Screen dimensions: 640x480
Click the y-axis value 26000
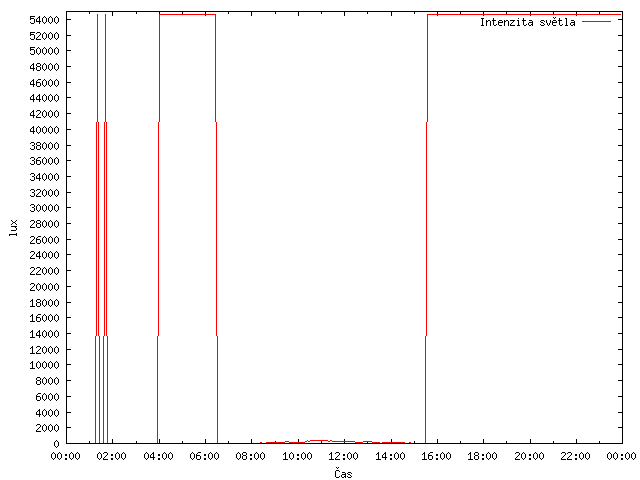[x=44, y=240]
